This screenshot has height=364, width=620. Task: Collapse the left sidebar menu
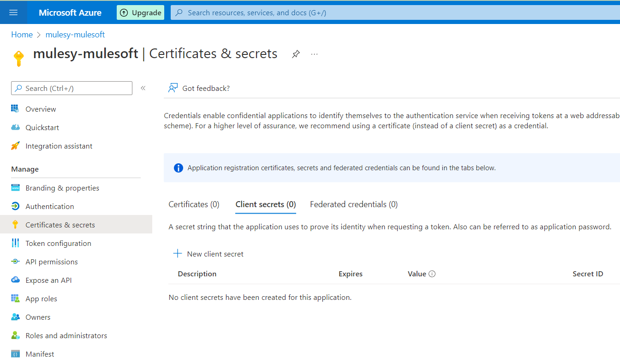click(143, 88)
